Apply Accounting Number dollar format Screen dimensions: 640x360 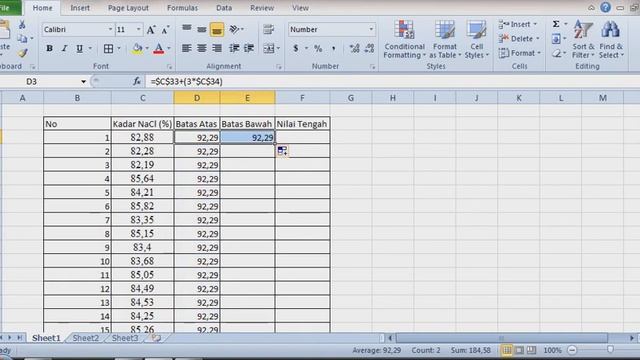click(x=296, y=49)
